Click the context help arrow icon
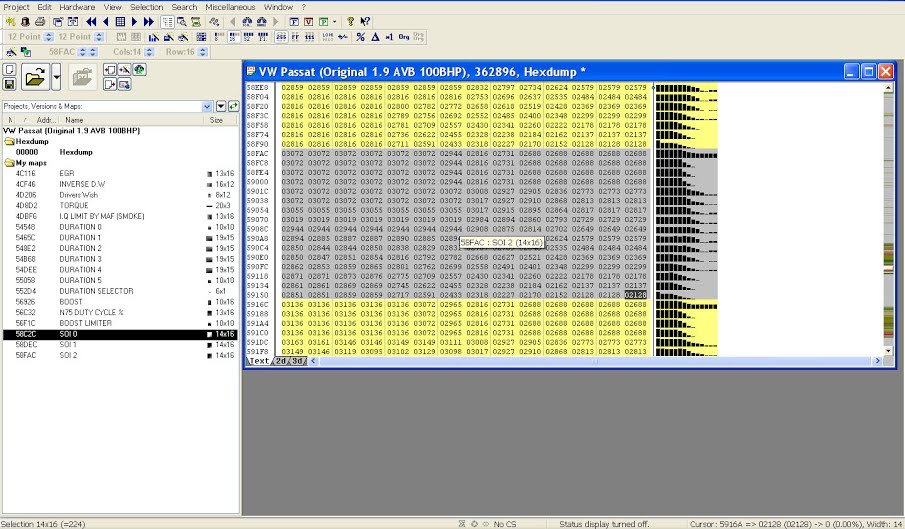Viewport: 905px width, 529px height. [365, 21]
